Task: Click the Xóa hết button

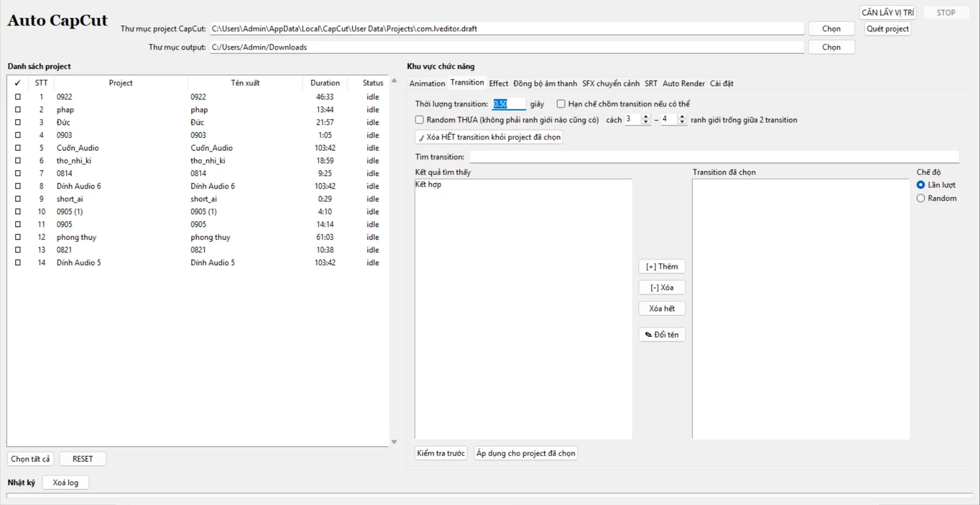Action: [661, 309]
